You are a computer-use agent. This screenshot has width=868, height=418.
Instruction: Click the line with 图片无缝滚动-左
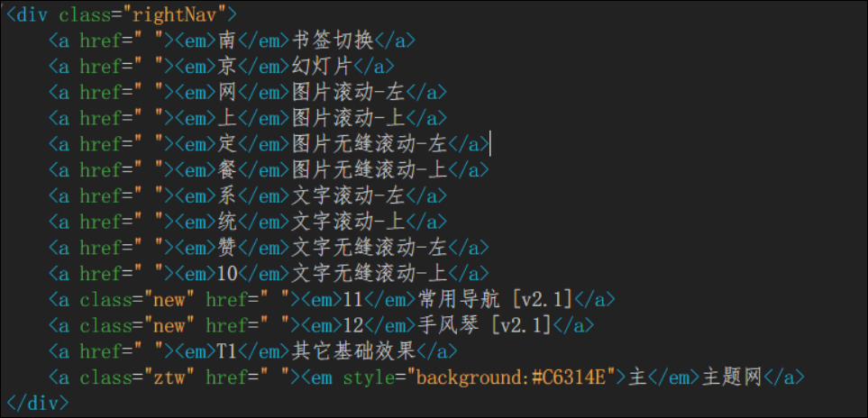point(269,144)
